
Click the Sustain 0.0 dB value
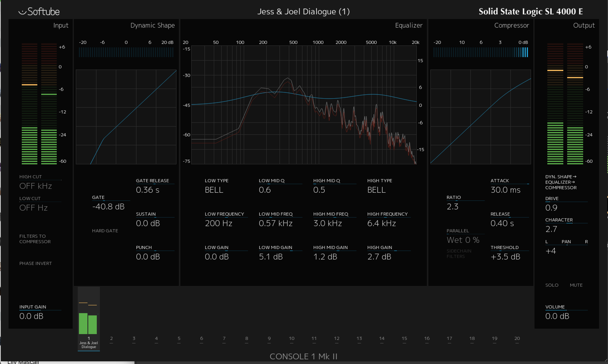pos(148,223)
